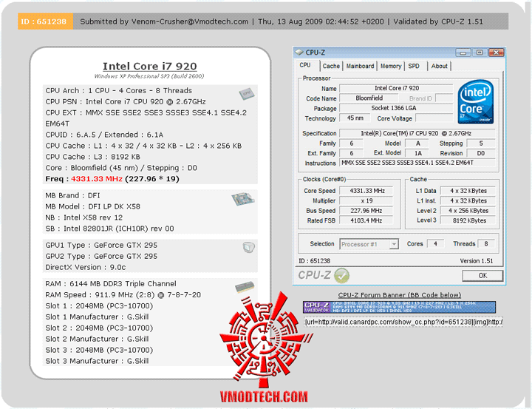Open the Memory tab
This screenshot has width=532, height=409.
pyautogui.click(x=391, y=67)
